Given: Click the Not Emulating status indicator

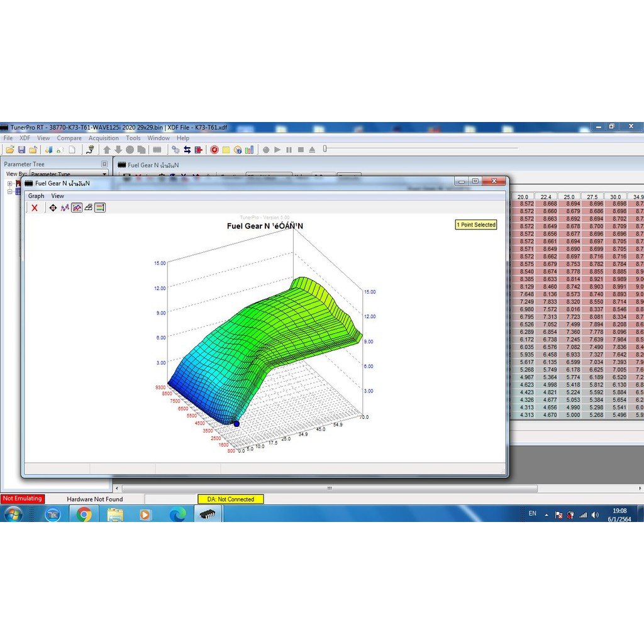Looking at the screenshot, I should 22,499.
